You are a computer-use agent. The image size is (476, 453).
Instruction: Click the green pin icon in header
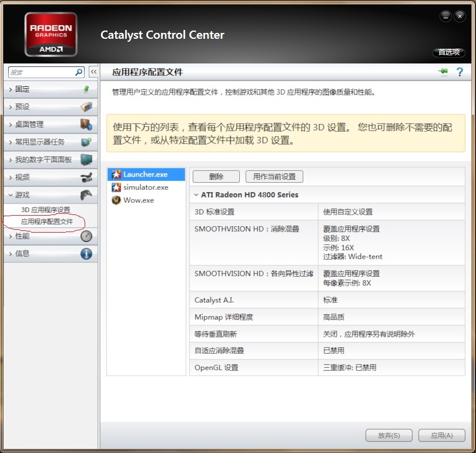443,72
